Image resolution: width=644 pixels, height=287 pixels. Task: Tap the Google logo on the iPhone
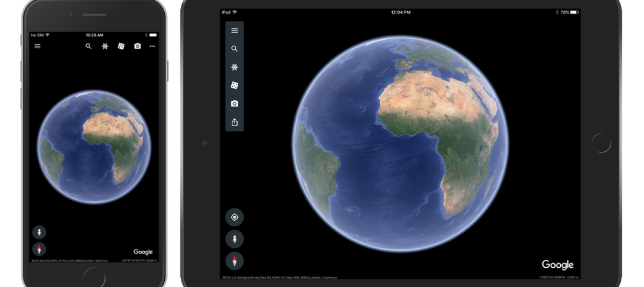pos(143,252)
